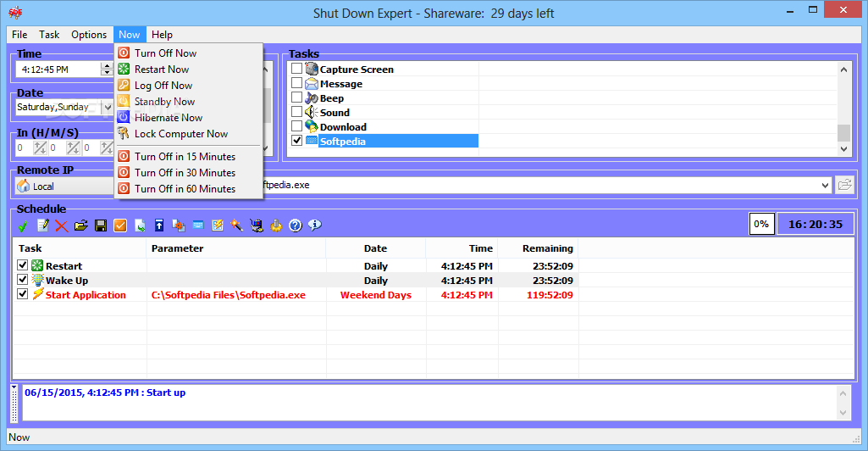The image size is (868, 451).
Task: Click the blue keyboard toolbar icon
Action: [198, 225]
